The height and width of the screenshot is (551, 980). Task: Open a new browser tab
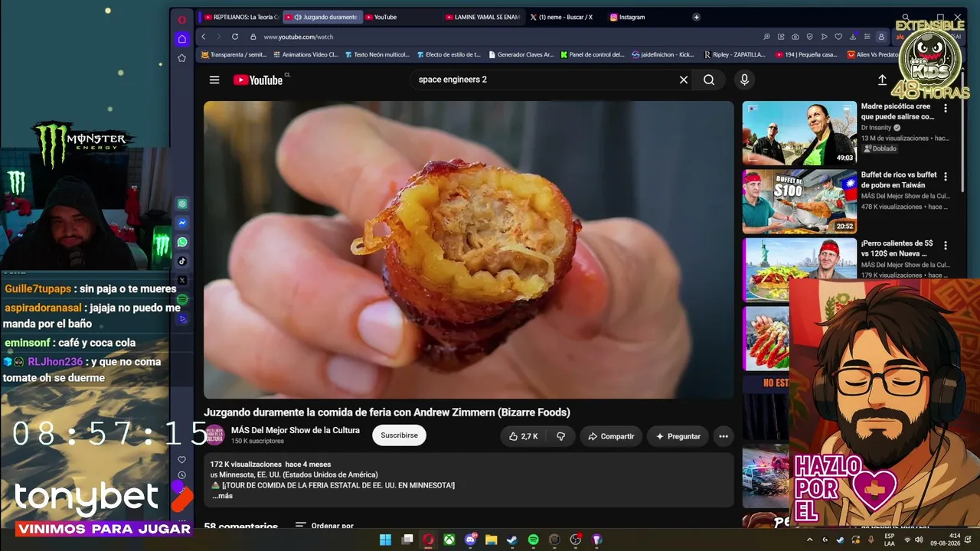click(696, 17)
